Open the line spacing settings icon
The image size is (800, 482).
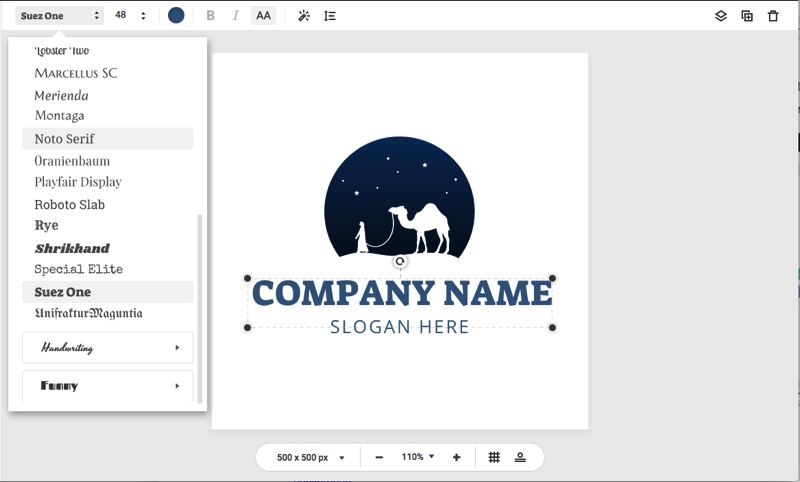(330, 16)
